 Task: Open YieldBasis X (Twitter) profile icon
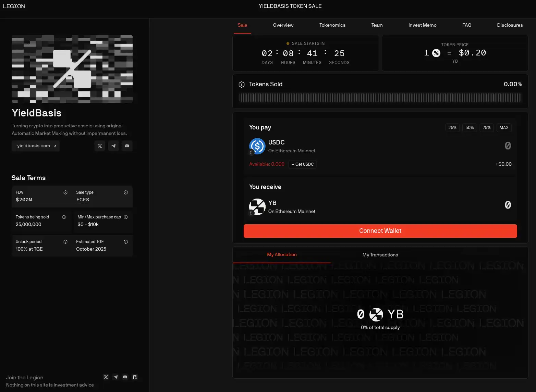[x=100, y=146]
